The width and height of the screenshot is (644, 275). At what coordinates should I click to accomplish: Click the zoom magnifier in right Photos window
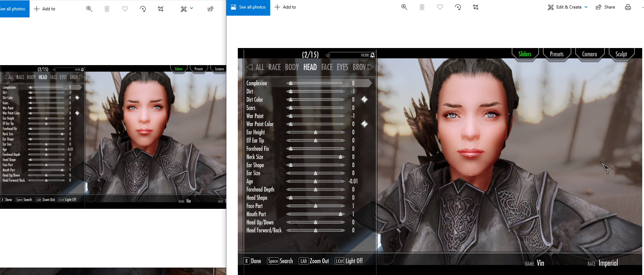point(404,7)
